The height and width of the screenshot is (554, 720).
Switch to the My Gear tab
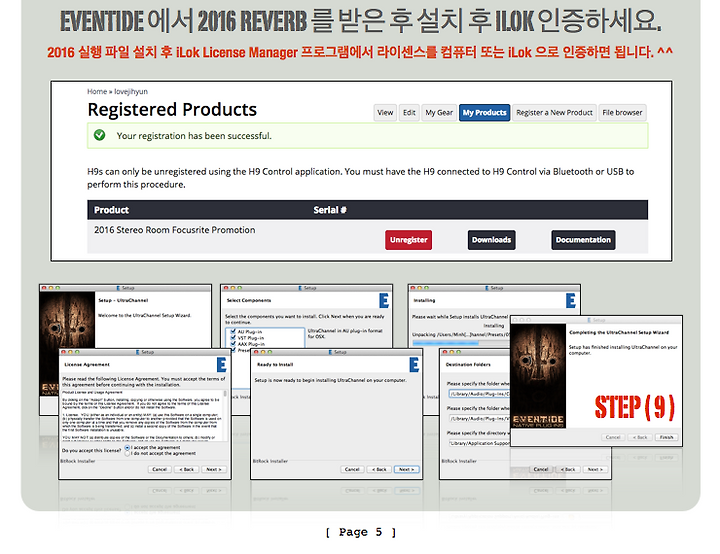point(439,113)
